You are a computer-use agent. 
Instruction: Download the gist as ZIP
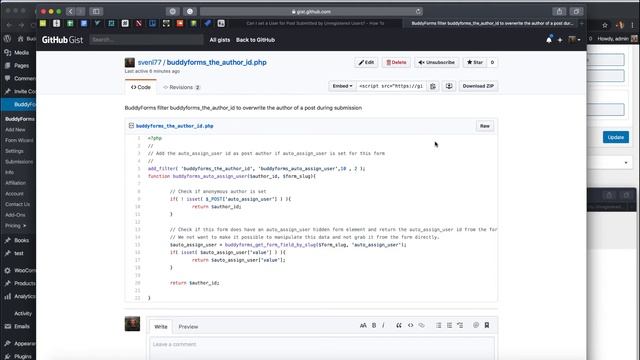coord(478,86)
